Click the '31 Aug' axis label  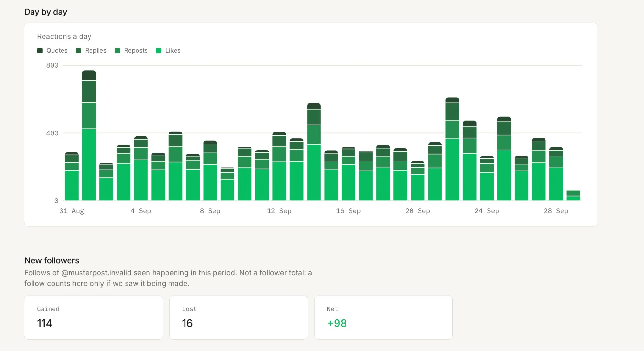(72, 211)
